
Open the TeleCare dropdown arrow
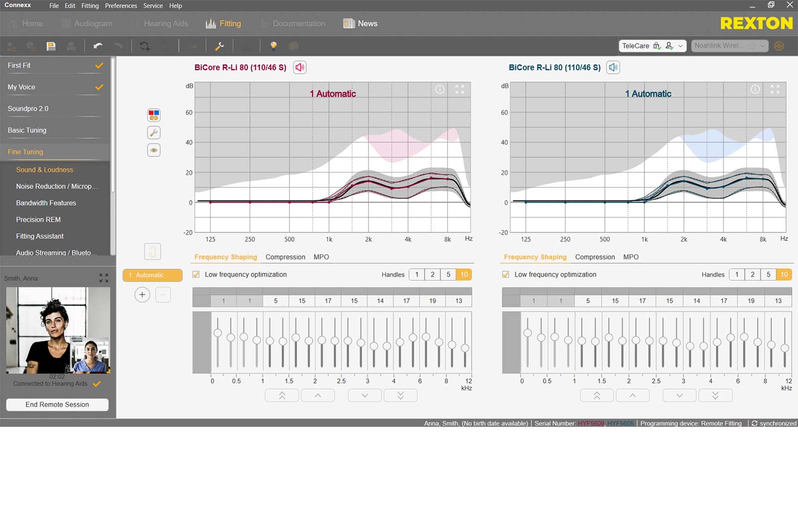click(x=681, y=46)
